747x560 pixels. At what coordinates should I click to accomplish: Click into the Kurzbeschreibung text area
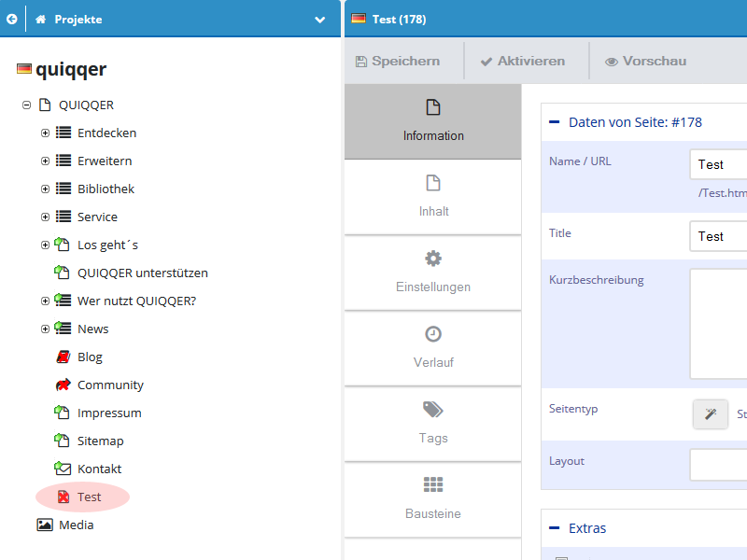718,323
